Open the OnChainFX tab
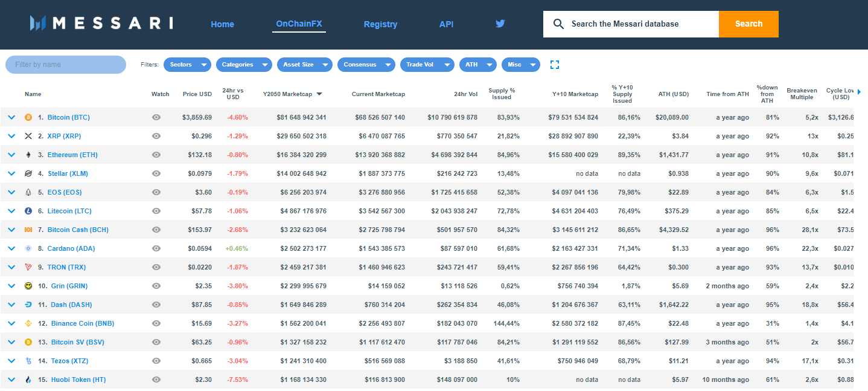Screen dimensions: 868x391 (299, 24)
